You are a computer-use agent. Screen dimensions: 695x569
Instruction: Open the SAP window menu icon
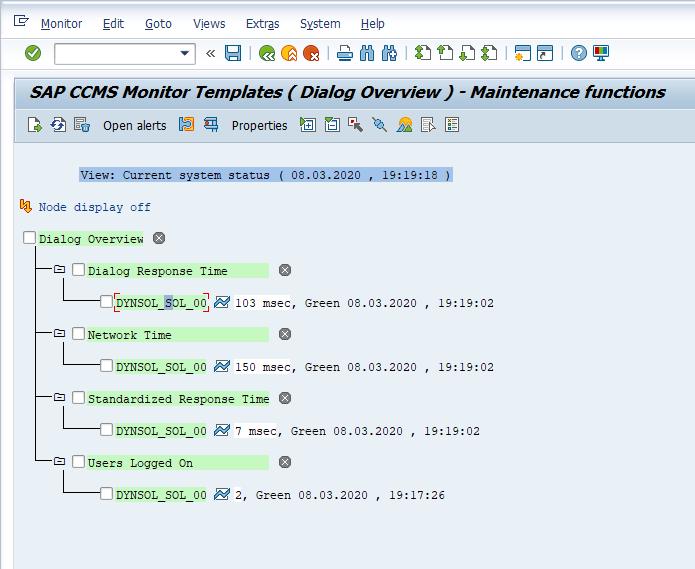pos(21,21)
